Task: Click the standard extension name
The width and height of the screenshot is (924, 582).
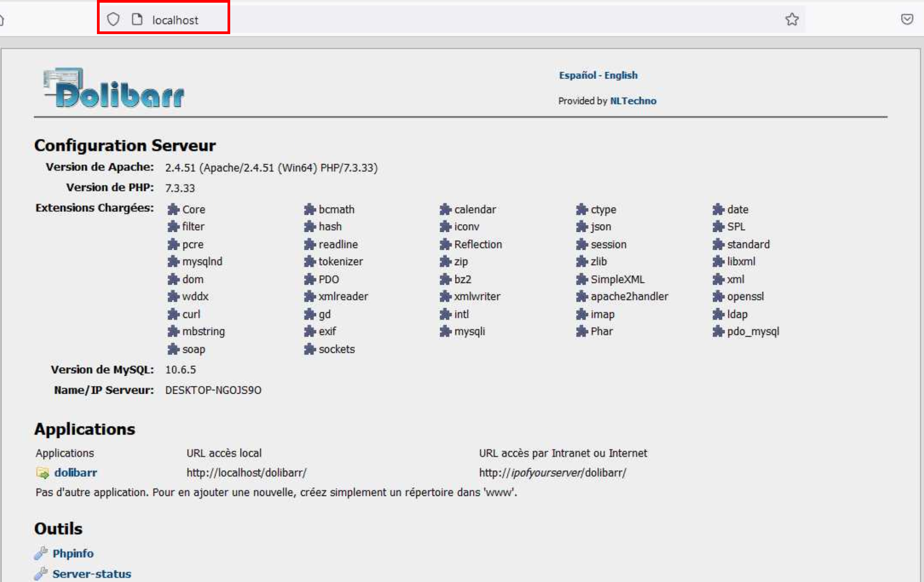Action: click(748, 244)
